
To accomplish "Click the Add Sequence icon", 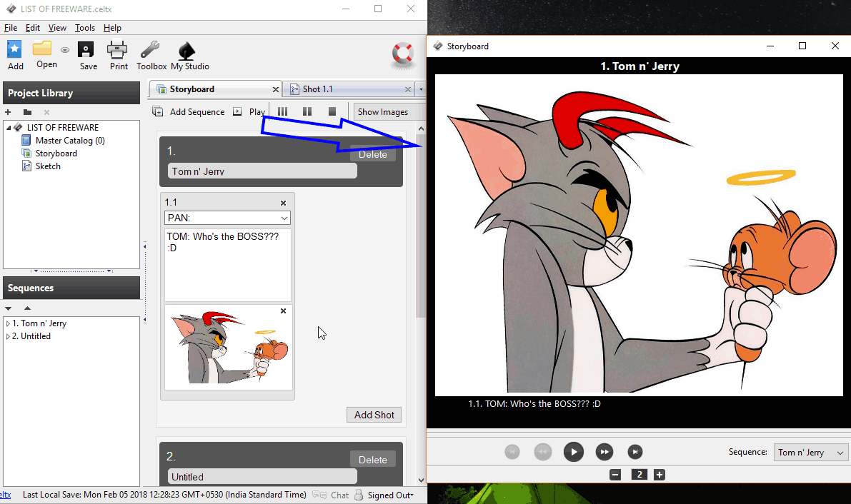I will point(158,111).
